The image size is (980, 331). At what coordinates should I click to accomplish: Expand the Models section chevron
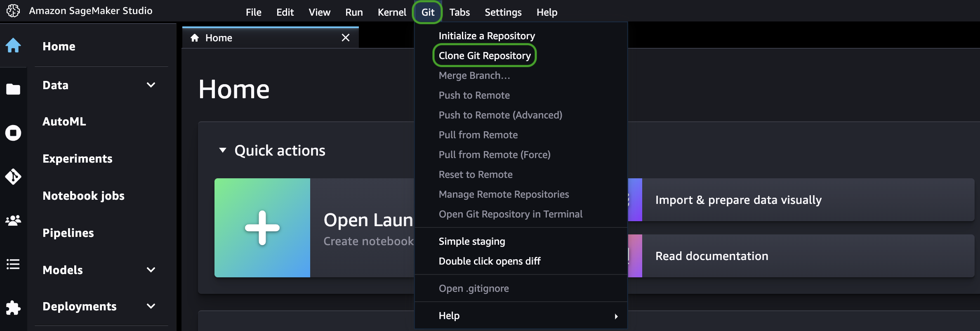(x=151, y=270)
